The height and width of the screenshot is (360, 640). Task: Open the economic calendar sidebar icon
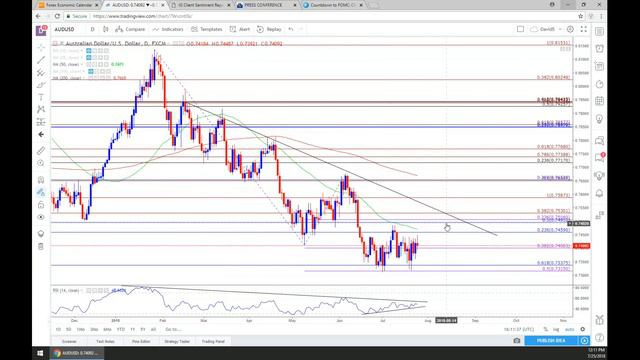[599, 100]
